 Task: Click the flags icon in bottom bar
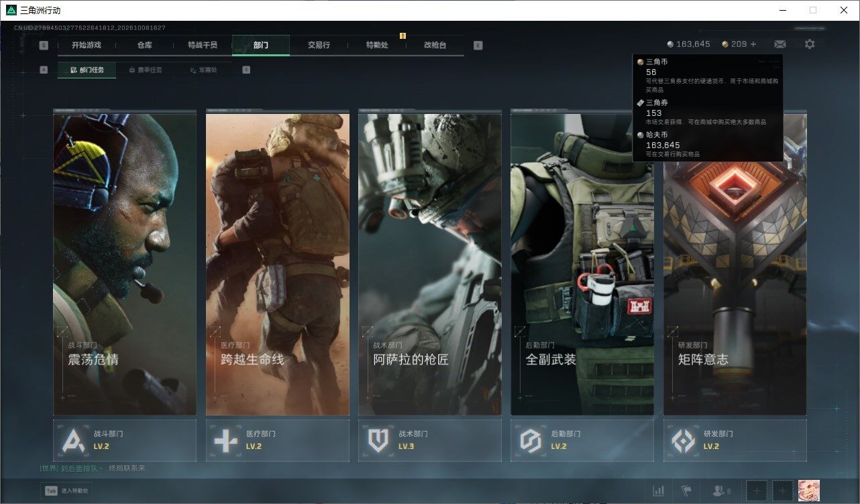(x=686, y=491)
